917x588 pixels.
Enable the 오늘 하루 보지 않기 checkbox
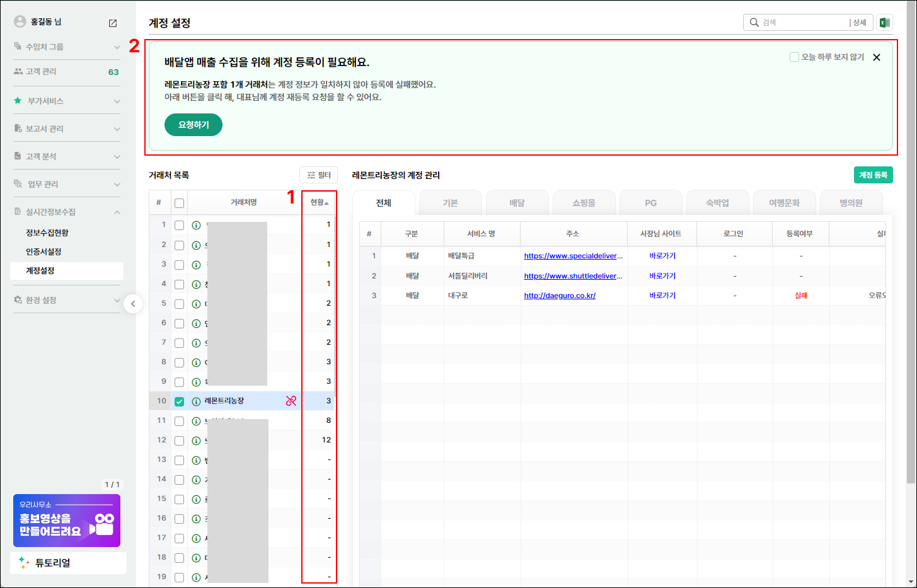(x=794, y=57)
